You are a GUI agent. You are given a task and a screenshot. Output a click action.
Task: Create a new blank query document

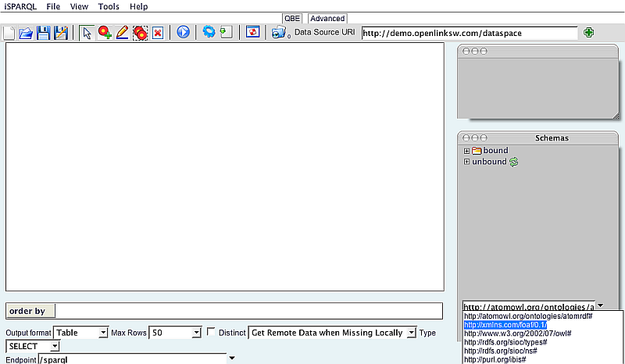(x=9, y=33)
